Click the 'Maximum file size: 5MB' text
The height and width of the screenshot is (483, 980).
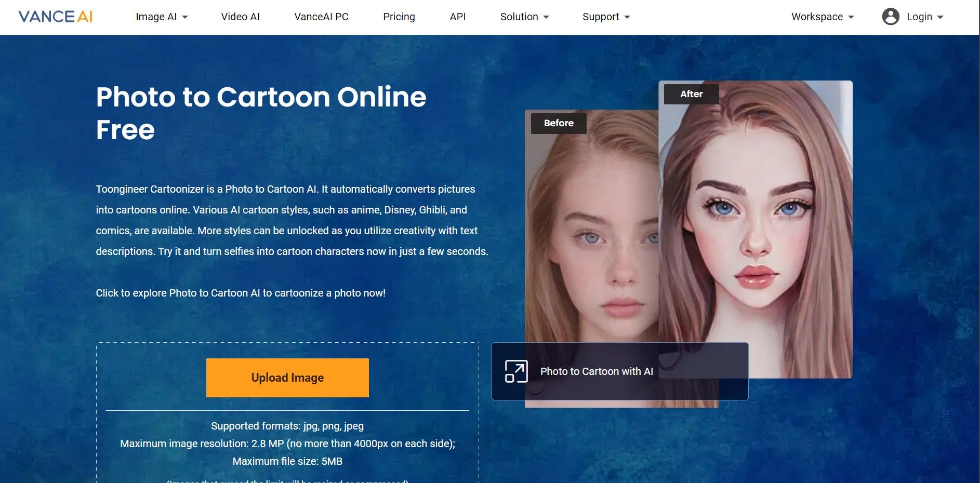coord(287,461)
